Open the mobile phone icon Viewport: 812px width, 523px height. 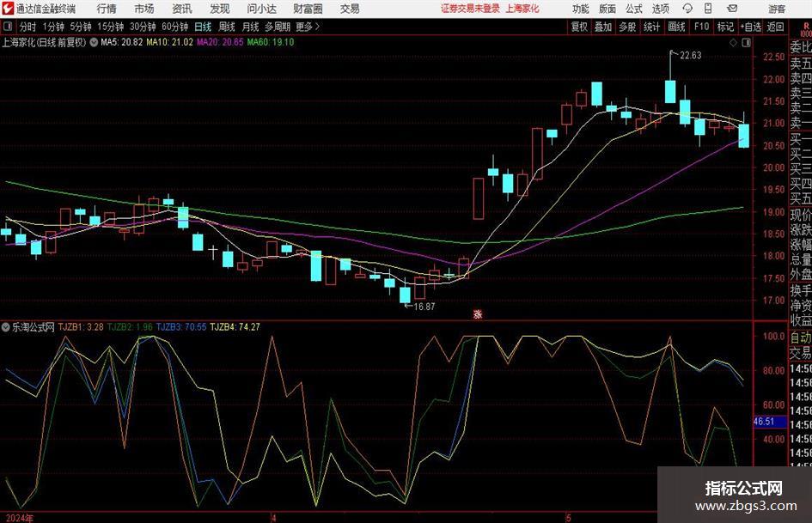tap(708, 9)
